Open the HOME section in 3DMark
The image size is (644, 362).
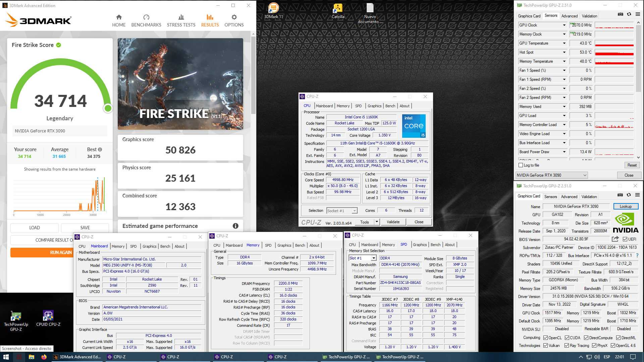pos(119,21)
